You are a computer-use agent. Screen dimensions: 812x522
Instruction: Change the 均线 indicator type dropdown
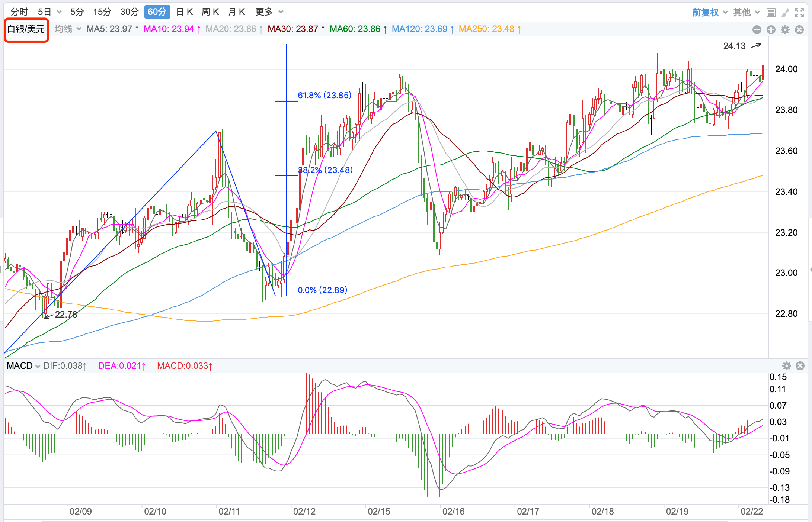pyautogui.click(x=68, y=29)
